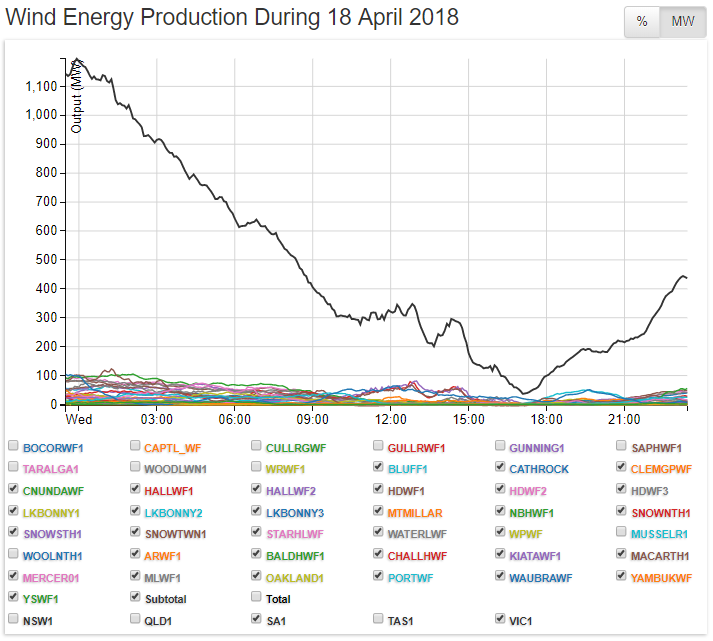Deselect the SA1 region checkbox
Screen dimensions: 713x641
pyautogui.click(x=257, y=619)
